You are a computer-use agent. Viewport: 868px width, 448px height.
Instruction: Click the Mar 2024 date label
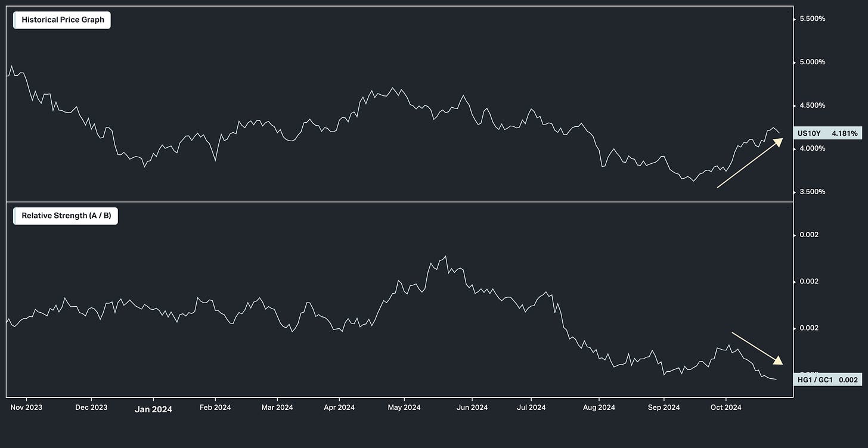coord(277,407)
